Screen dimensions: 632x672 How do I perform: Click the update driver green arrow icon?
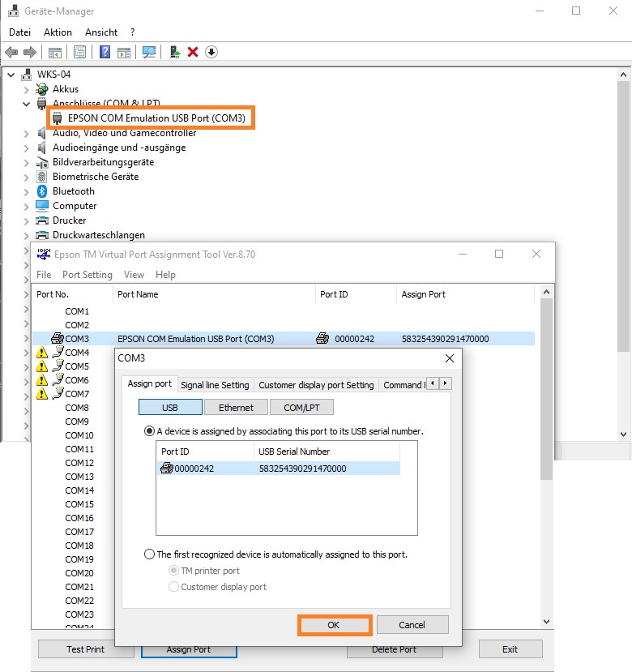click(x=175, y=53)
